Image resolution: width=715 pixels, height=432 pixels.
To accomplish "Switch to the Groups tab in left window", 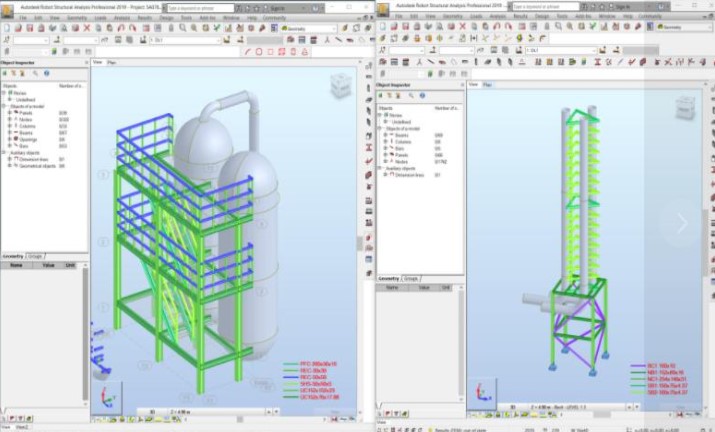I will [x=36, y=256].
